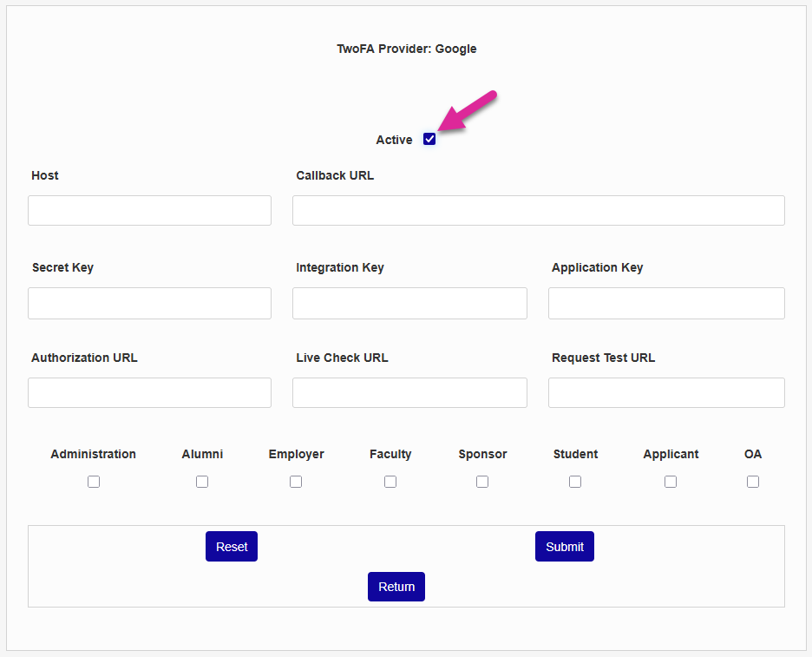Select the Integration Key input

point(409,303)
